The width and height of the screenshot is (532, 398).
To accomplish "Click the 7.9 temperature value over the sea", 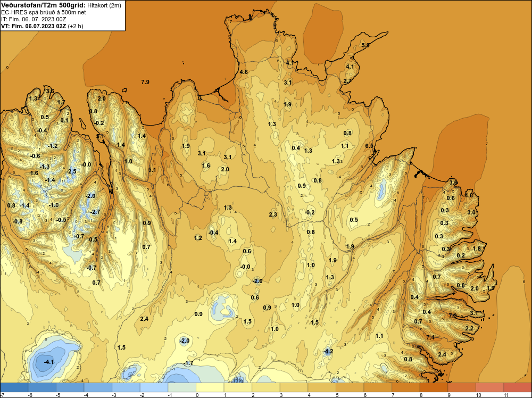I will tap(145, 82).
